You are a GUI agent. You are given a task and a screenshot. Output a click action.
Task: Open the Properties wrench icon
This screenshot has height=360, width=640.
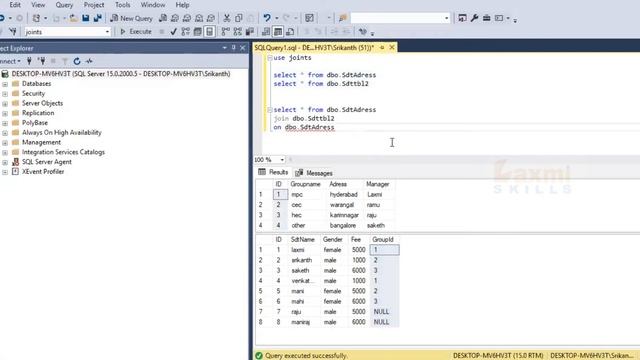(474, 18)
